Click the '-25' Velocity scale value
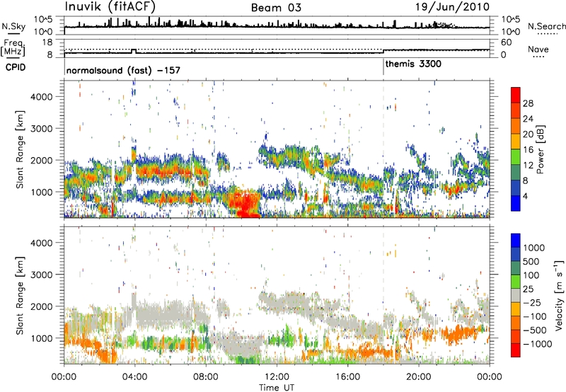This screenshot has height=392, width=566. tap(533, 303)
